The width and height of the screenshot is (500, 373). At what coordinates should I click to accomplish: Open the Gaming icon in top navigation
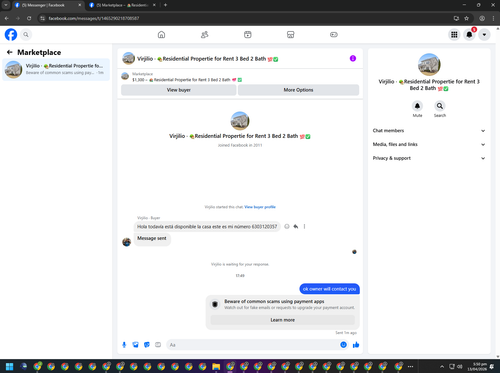[x=334, y=34]
